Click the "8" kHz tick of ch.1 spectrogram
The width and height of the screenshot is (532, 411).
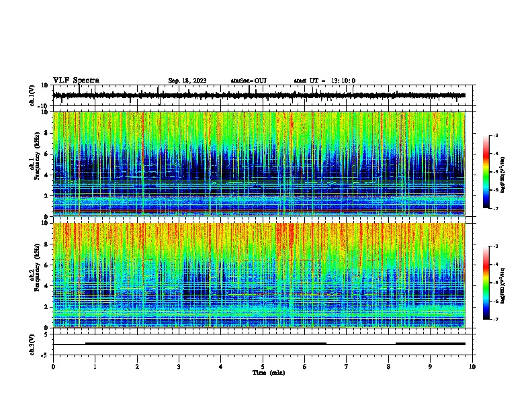tap(46, 133)
